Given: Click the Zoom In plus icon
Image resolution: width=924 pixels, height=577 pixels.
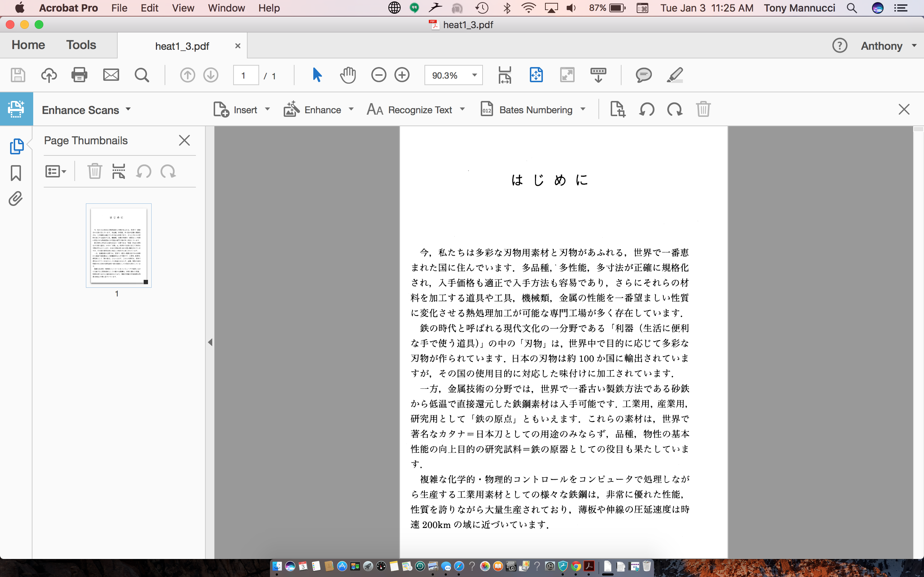Looking at the screenshot, I should tap(402, 75).
